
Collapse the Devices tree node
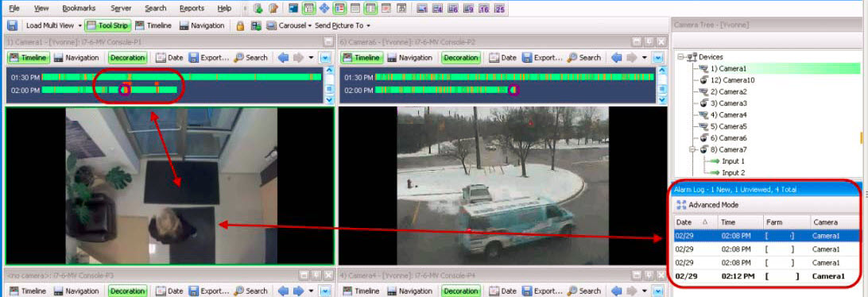point(681,57)
